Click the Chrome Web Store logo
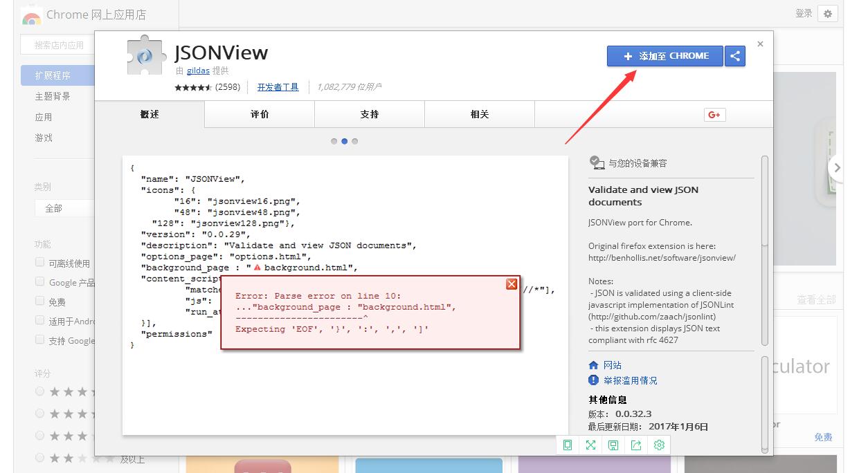The image size is (868, 473). tap(31, 16)
